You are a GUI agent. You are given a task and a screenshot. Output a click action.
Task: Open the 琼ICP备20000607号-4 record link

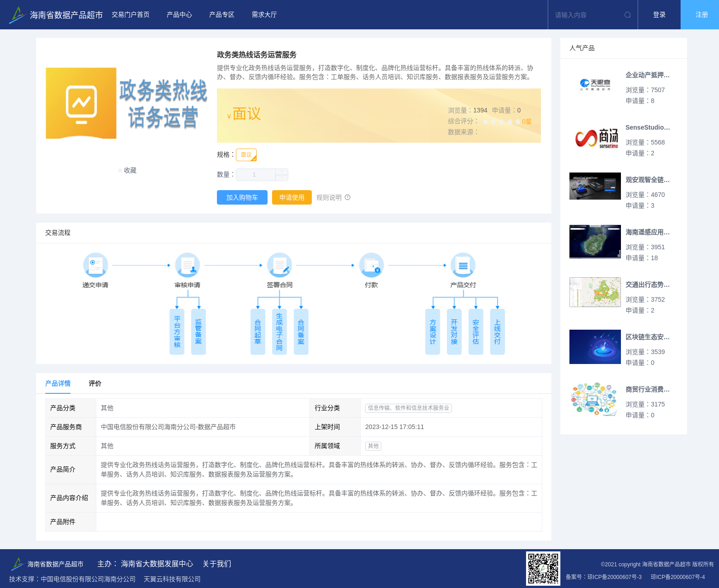click(678, 577)
